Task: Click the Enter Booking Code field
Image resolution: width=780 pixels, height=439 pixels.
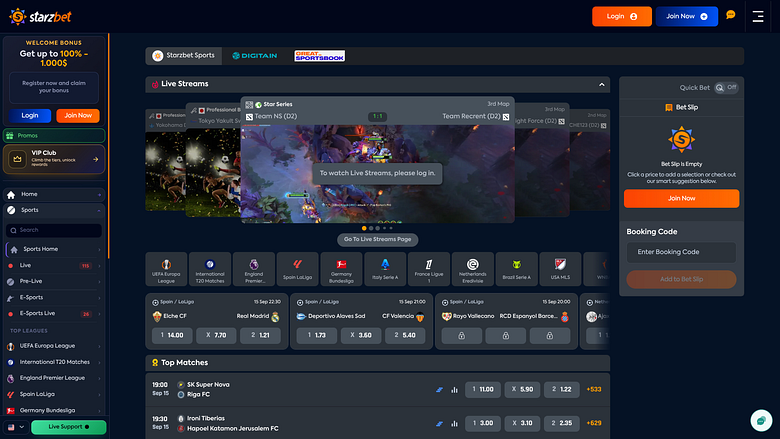Action: pos(681,252)
